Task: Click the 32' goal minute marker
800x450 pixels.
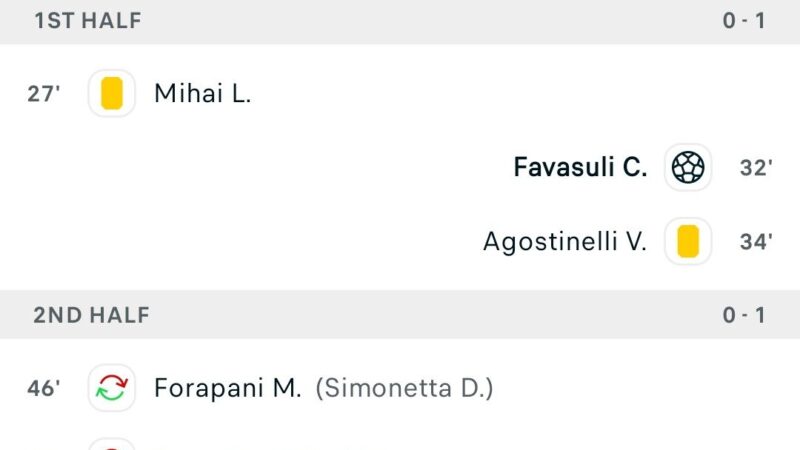Action: point(756,168)
